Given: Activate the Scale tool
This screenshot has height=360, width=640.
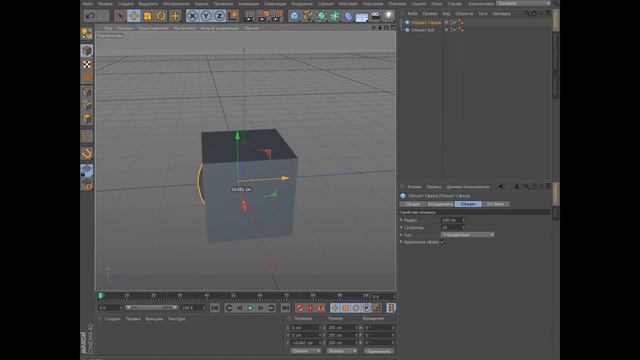Looking at the screenshot, I should [147, 16].
